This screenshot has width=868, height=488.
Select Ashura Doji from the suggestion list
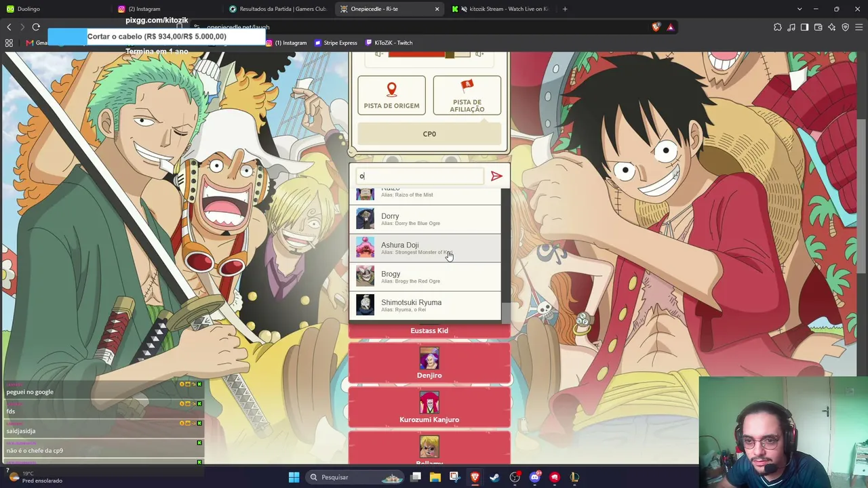tap(425, 248)
